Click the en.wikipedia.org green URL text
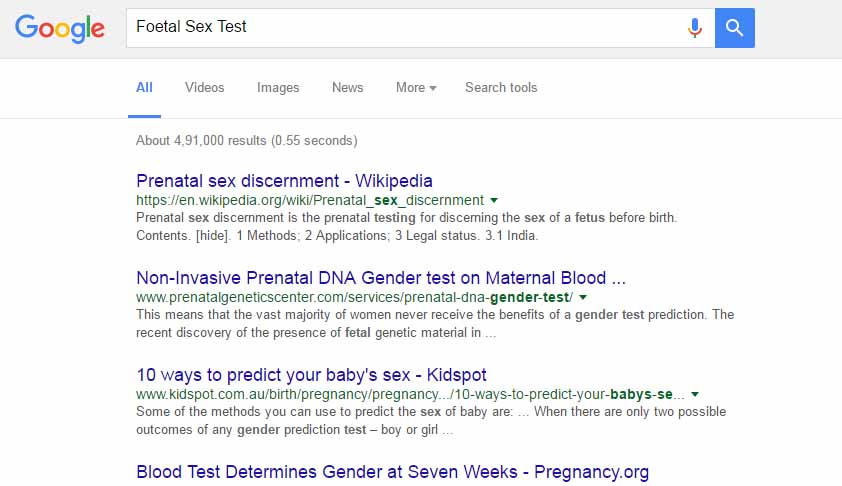 [x=309, y=200]
